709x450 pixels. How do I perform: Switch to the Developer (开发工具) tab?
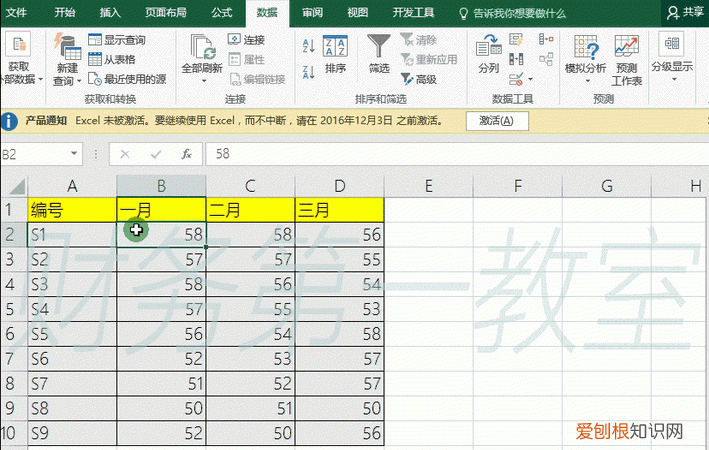point(413,13)
